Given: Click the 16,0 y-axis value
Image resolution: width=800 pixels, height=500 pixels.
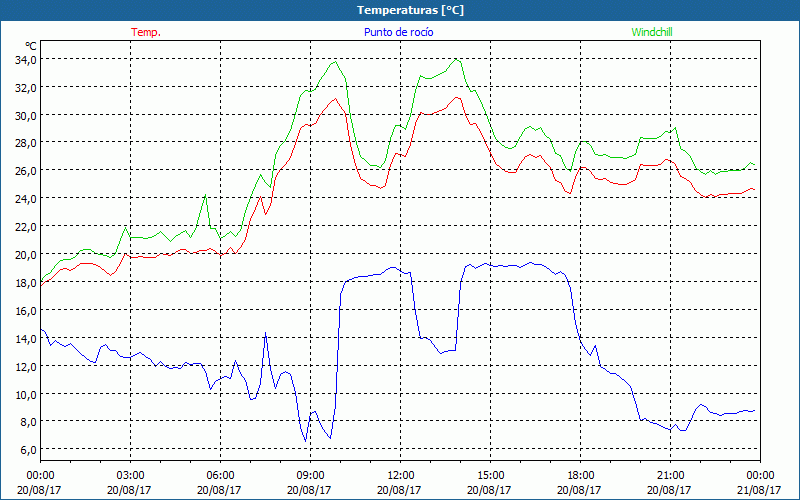Looking at the screenshot, I should (x=26, y=310).
